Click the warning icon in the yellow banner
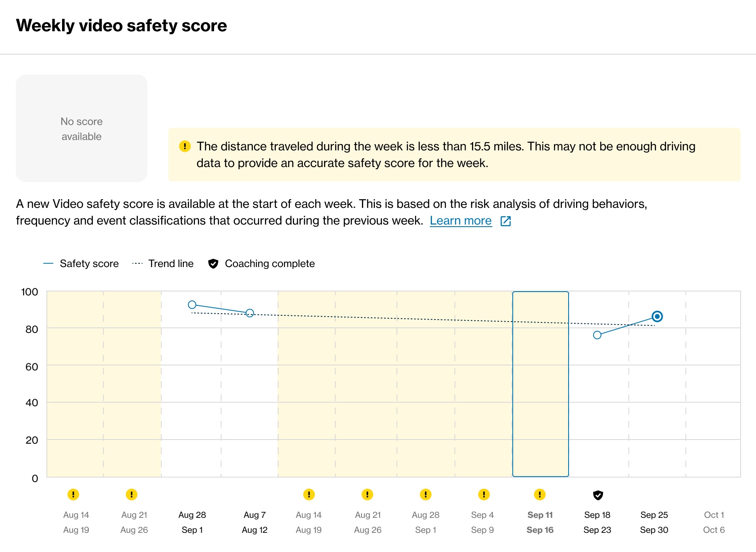This screenshot has height=552, width=756. pos(185,146)
